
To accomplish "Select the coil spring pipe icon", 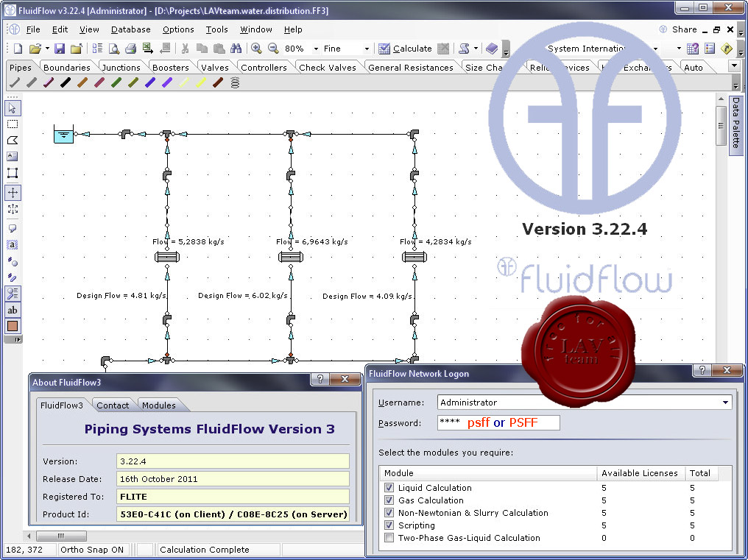I will 235,82.
